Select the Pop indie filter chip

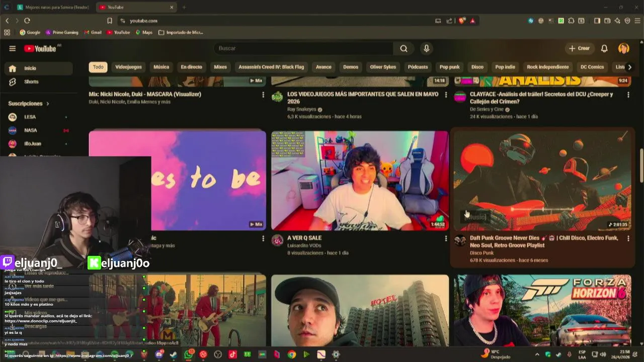(x=505, y=67)
